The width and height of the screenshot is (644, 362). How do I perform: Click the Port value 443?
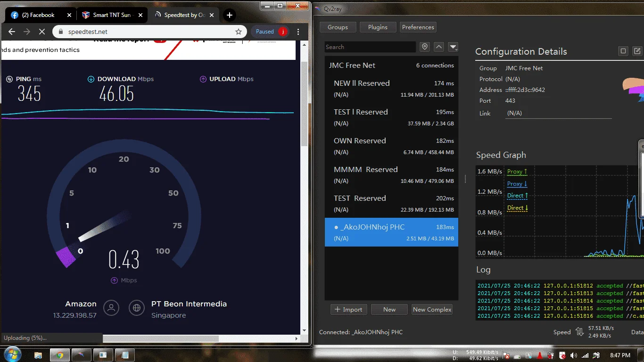pos(510,101)
